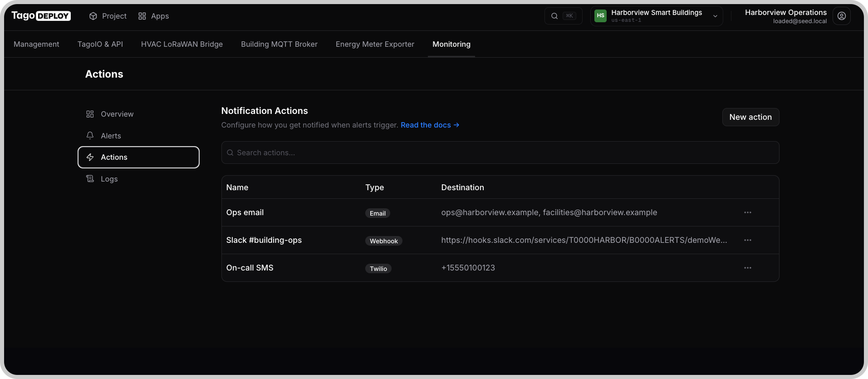Switch to the Management tab
Screen dimensions: 868x379
pos(36,44)
